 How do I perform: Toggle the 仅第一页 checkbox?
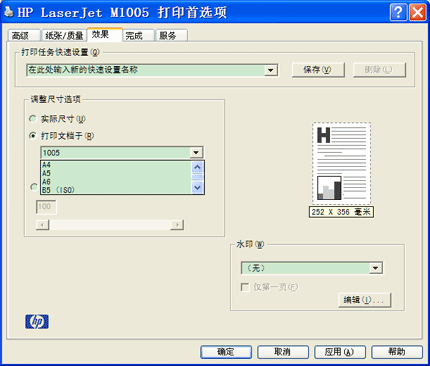tap(245, 287)
